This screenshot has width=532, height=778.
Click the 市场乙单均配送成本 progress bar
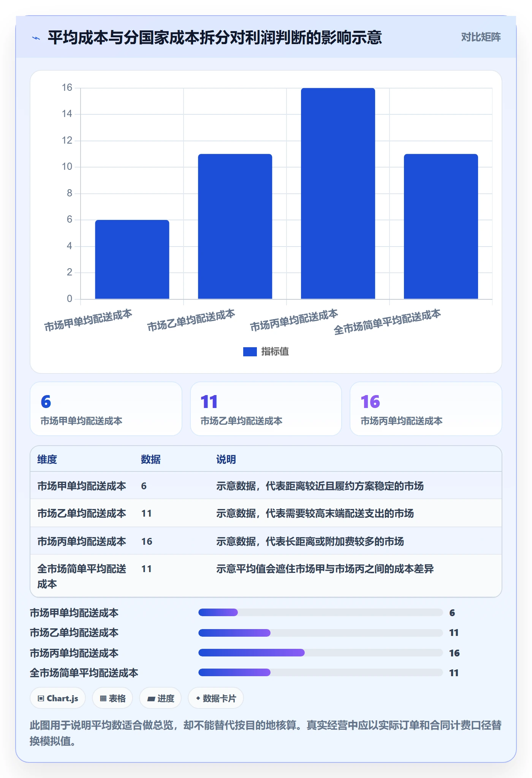click(320, 633)
